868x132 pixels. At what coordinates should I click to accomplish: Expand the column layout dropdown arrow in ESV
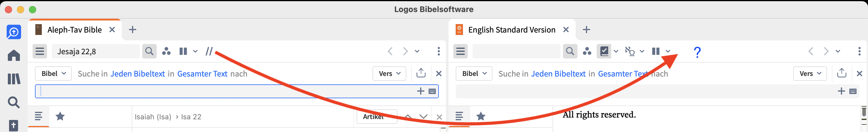click(668, 52)
